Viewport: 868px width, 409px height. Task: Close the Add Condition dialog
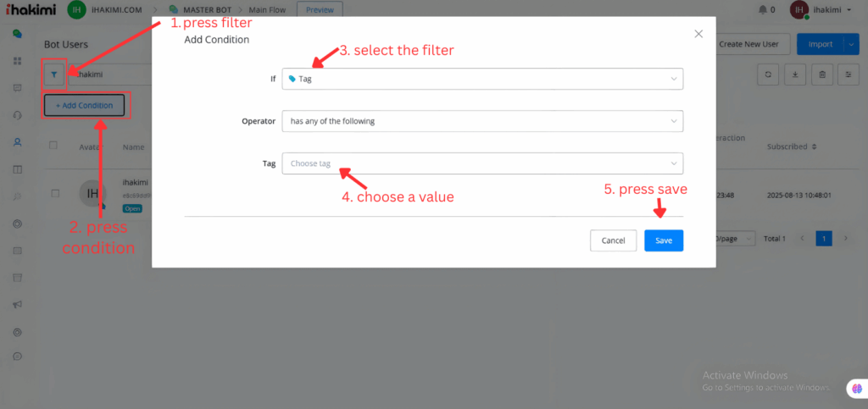click(x=698, y=34)
